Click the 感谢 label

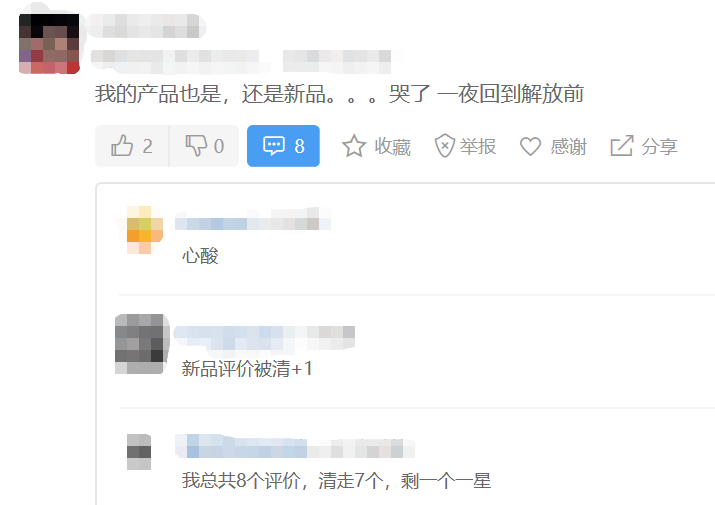pyautogui.click(x=568, y=147)
